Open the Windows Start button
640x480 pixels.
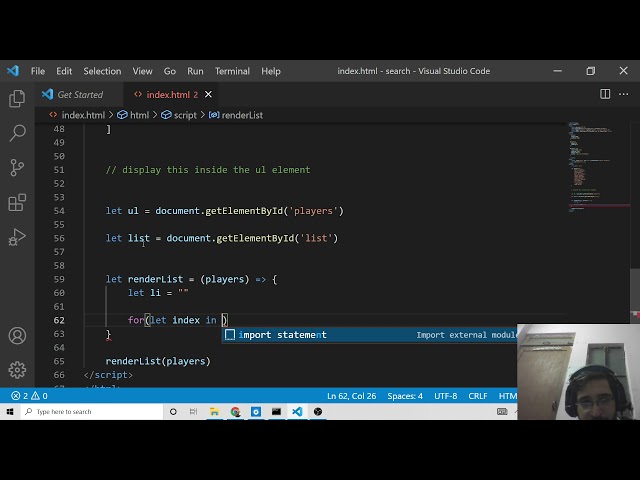click(10, 412)
